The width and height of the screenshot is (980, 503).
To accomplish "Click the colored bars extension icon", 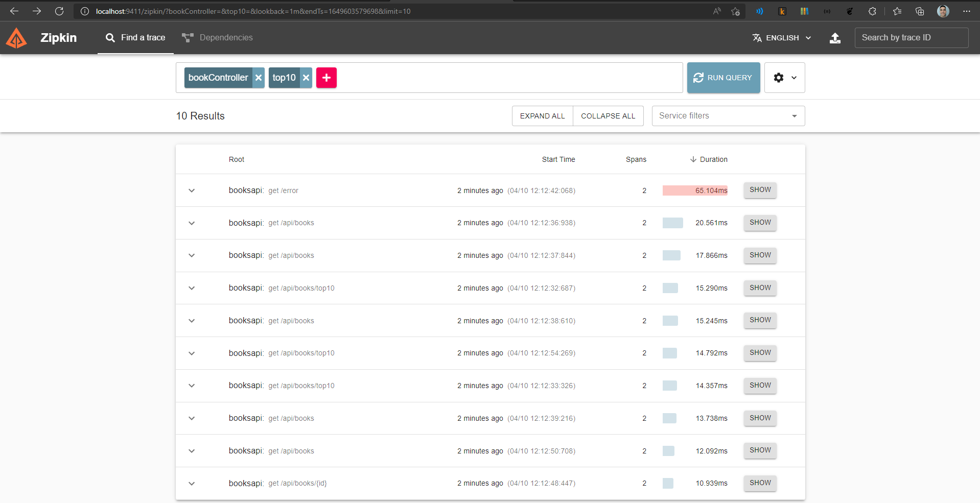I will coord(804,11).
